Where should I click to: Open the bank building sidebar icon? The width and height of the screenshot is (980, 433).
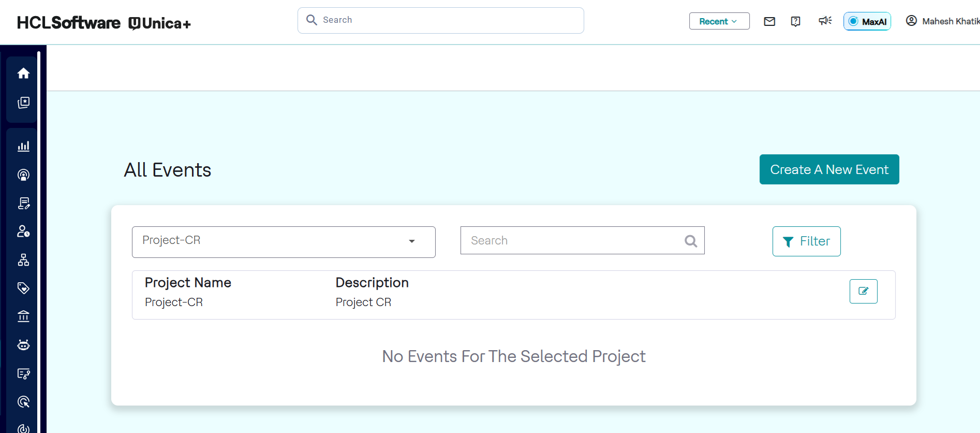pyautogui.click(x=23, y=316)
